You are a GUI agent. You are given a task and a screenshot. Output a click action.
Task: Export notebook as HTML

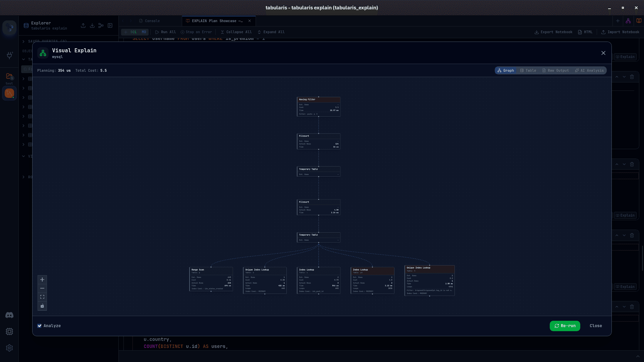(x=585, y=32)
